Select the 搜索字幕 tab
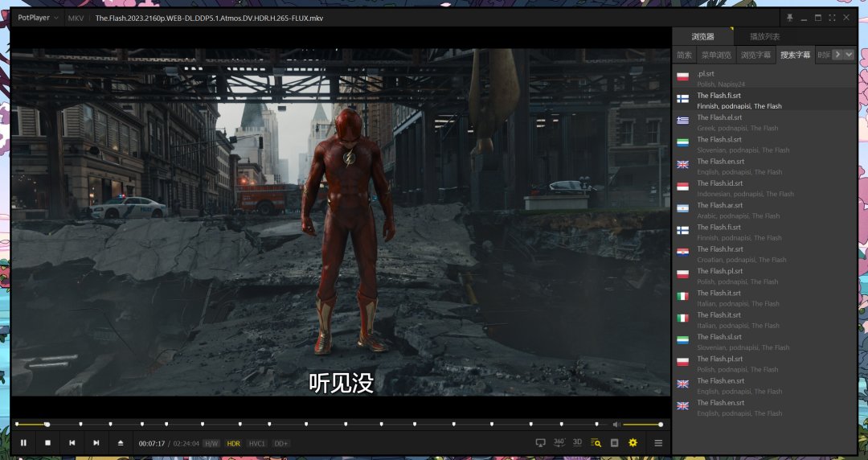This screenshot has width=868, height=460. (x=795, y=55)
